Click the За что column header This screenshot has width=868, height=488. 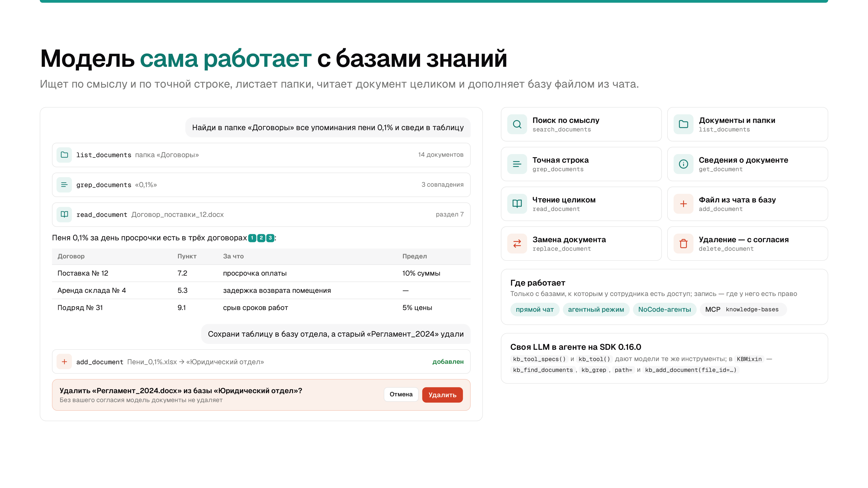pos(233,256)
